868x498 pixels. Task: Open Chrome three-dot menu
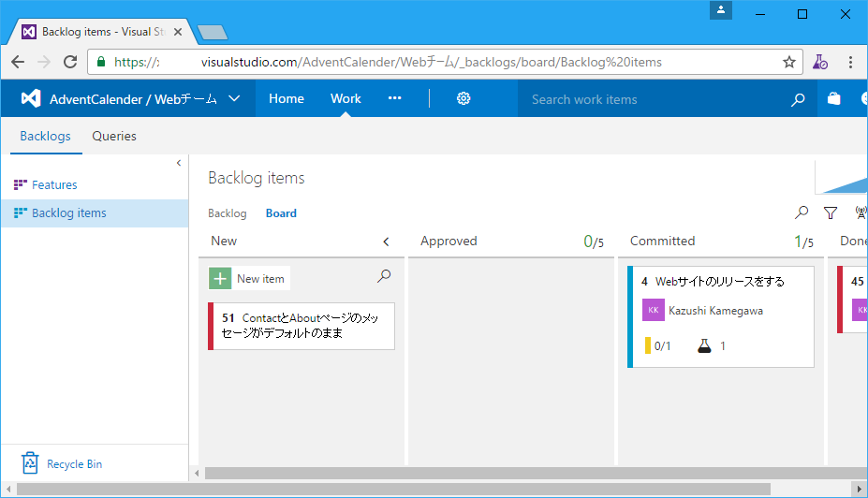[x=850, y=62]
